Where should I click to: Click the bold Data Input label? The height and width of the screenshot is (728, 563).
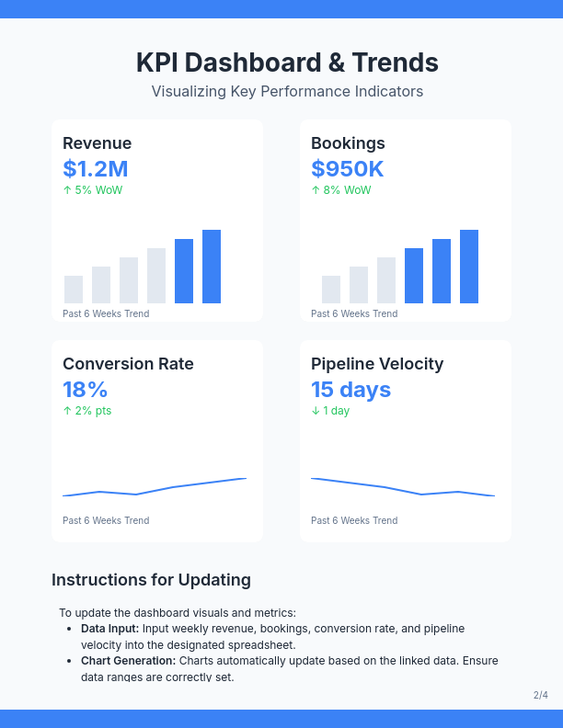coord(110,629)
